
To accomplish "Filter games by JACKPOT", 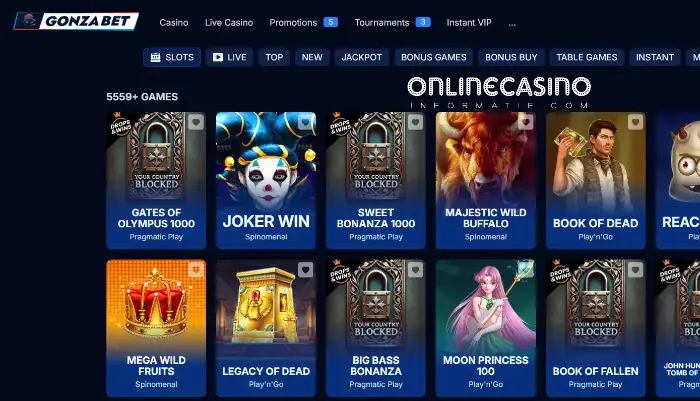I will (362, 57).
